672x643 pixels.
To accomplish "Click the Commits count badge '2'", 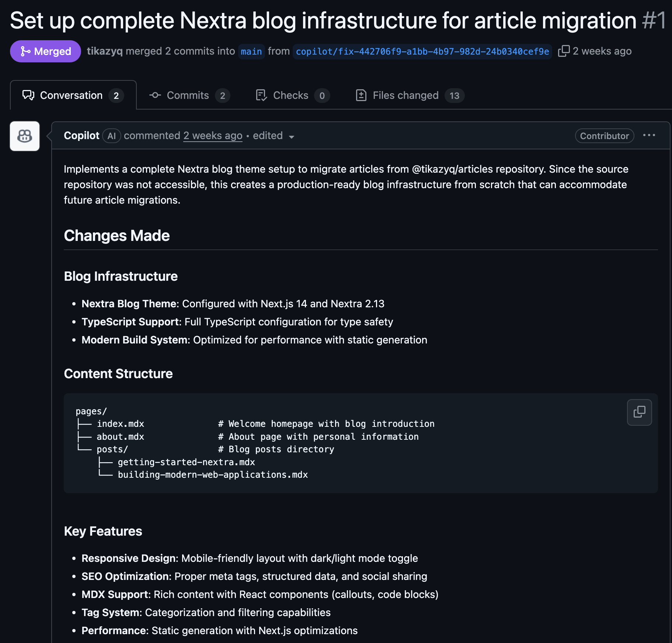I will tap(223, 96).
